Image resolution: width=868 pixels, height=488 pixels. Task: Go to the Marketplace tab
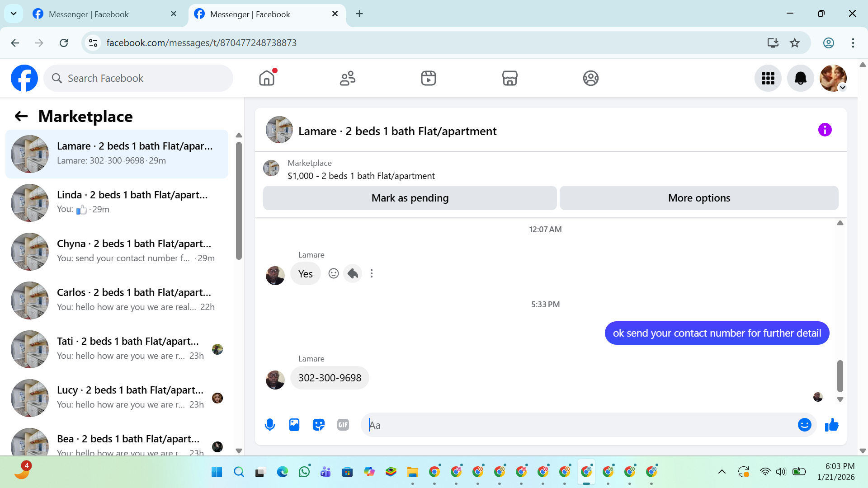tap(509, 78)
